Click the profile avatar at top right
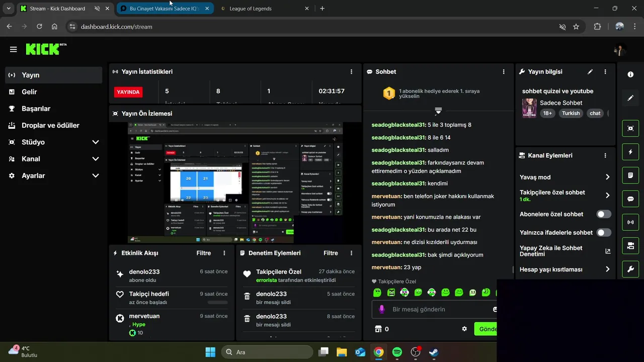 619,50
